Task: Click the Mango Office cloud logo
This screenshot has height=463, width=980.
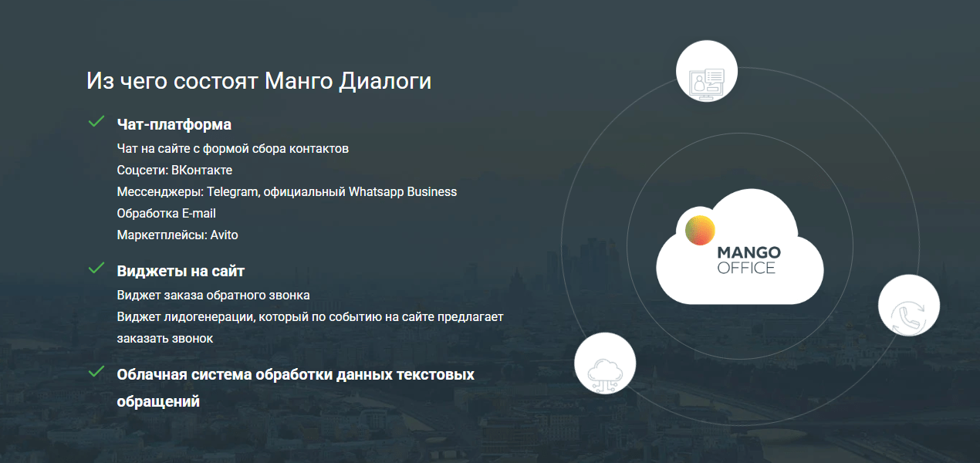Action: 740,247
